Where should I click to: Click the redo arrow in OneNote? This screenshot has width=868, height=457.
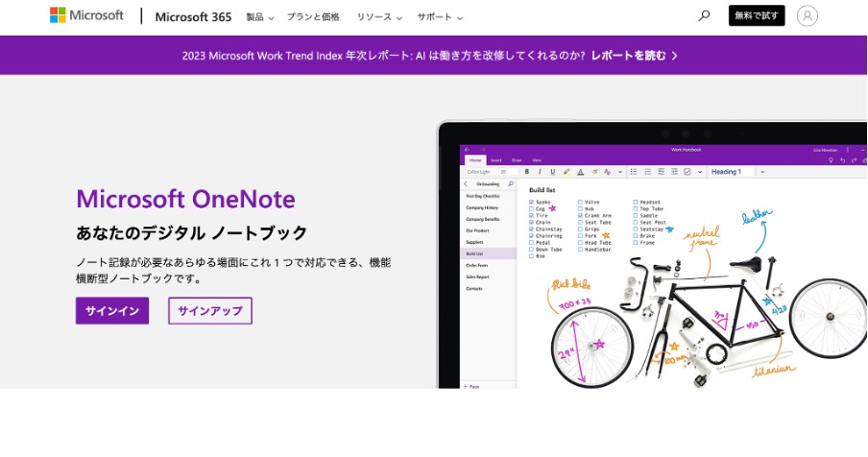[855, 160]
